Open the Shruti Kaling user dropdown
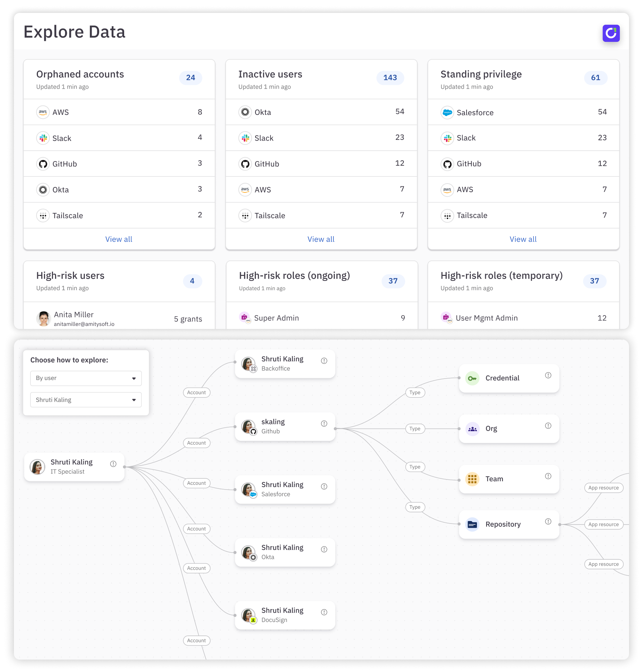643x672 pixels. (86, 400)
